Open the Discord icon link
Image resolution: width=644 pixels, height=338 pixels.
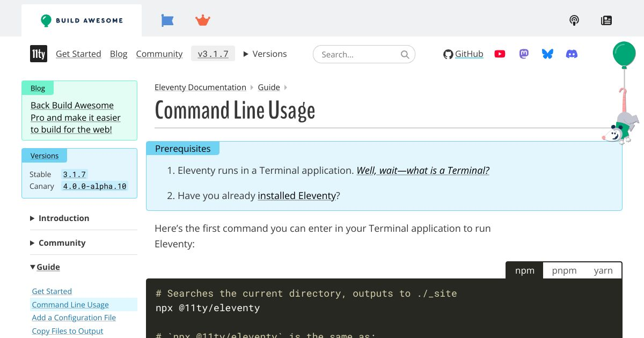(572, 54)
